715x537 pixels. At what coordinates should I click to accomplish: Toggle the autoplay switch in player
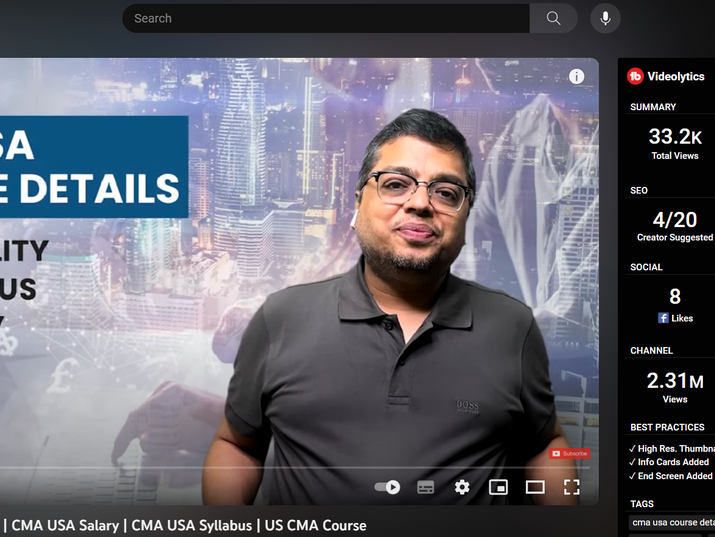tap(387, 487)
